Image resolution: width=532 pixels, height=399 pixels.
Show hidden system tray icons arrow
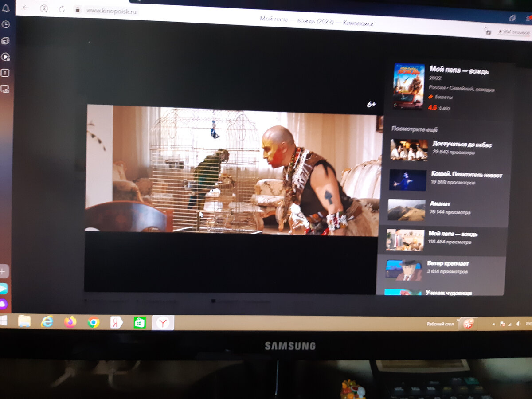(x=494, y=324)
